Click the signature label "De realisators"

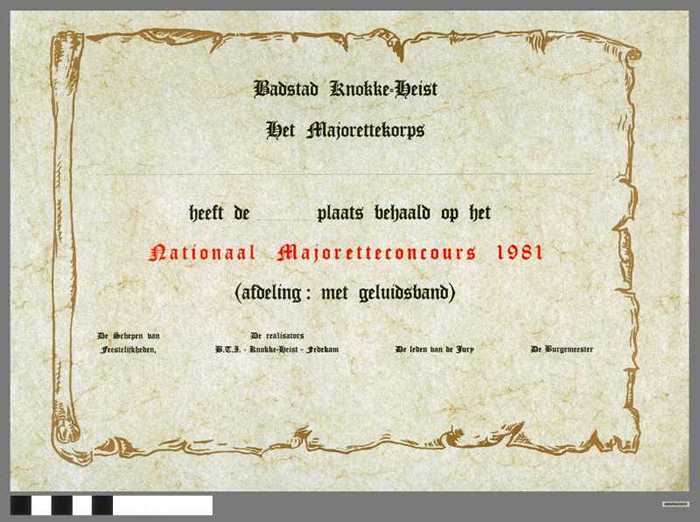click(x=277, y=335)
